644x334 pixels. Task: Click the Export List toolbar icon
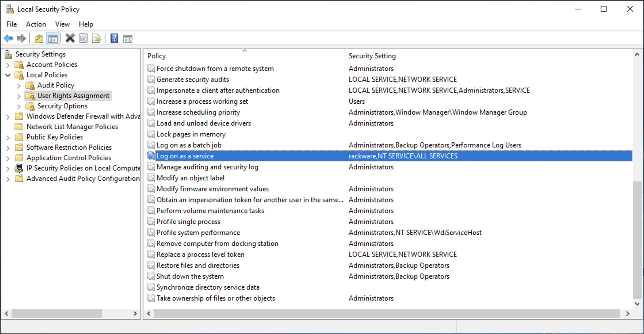coord(97,38)
